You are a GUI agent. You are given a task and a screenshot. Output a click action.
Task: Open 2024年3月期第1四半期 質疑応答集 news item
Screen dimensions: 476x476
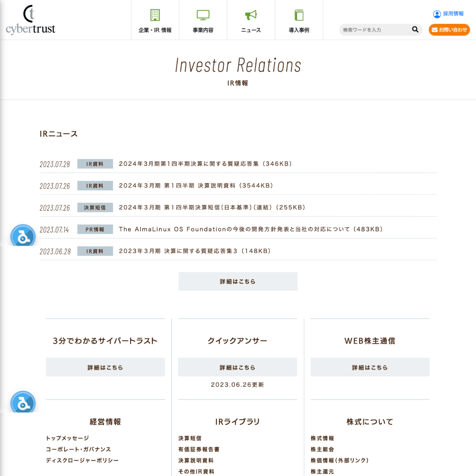coord(205,164)
